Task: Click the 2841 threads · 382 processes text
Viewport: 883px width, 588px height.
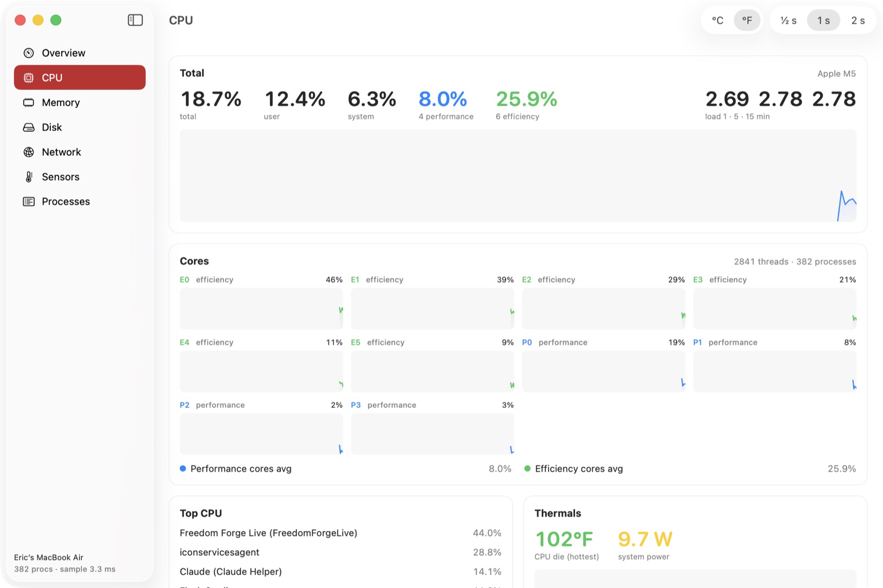Action: click(795, 261)
